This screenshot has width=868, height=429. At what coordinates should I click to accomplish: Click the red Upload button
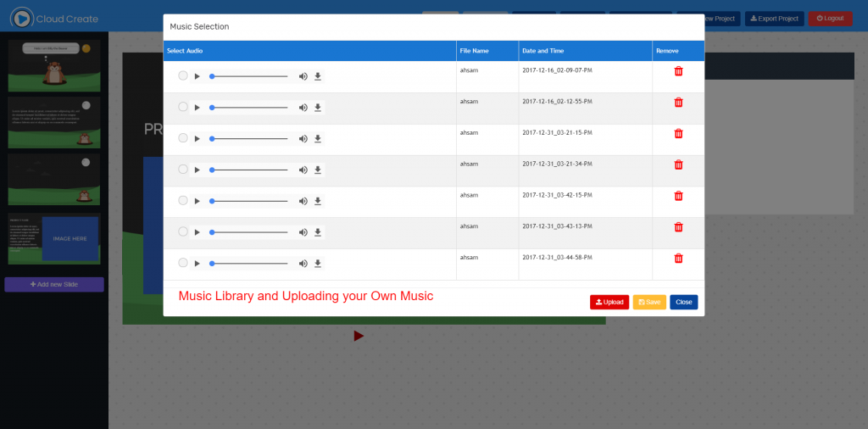pos(609,302)
